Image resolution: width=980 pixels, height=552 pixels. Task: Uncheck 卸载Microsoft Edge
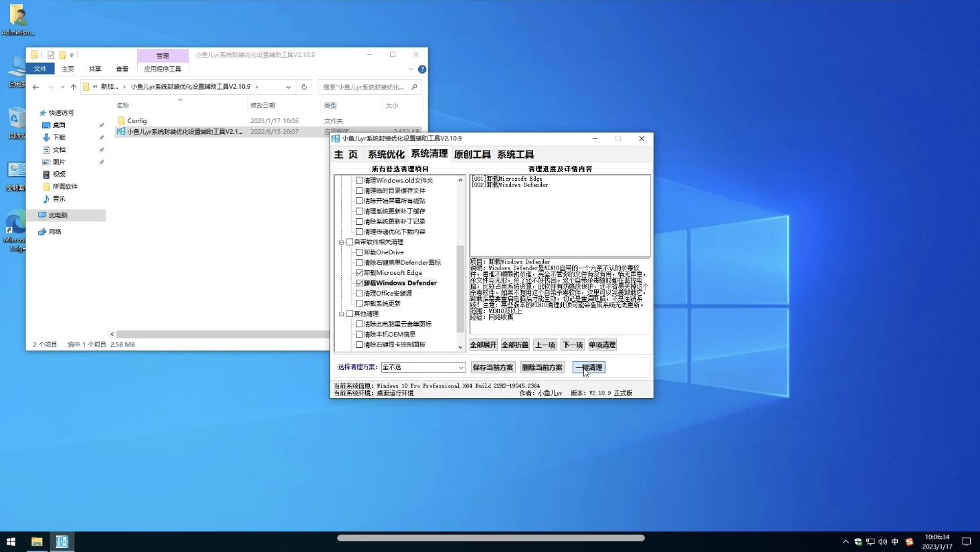(x=359, y=273)
